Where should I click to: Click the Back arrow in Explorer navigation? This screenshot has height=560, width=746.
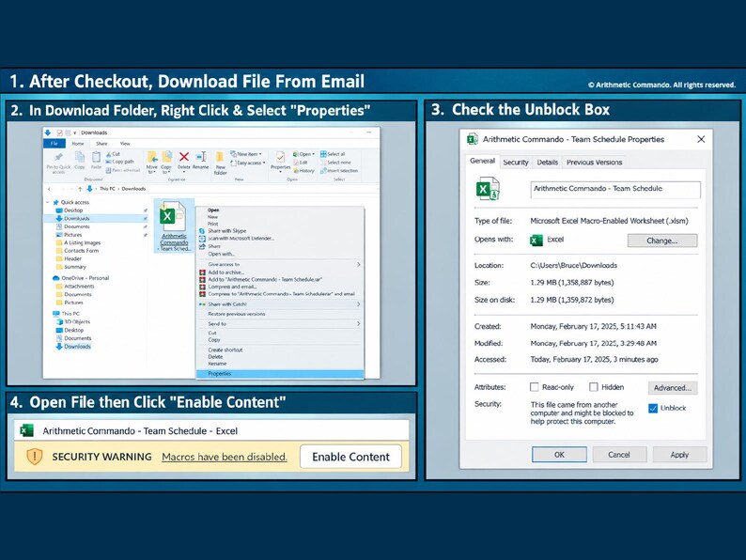(50, 189)
